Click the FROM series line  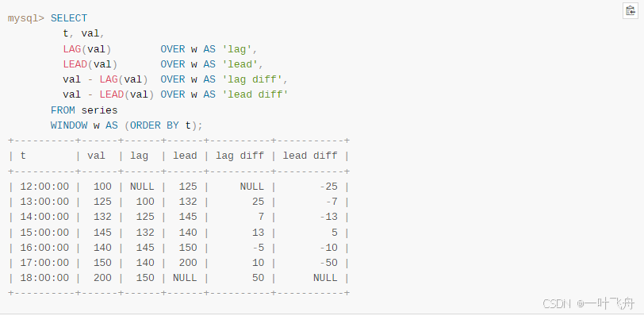click(84, 110)
